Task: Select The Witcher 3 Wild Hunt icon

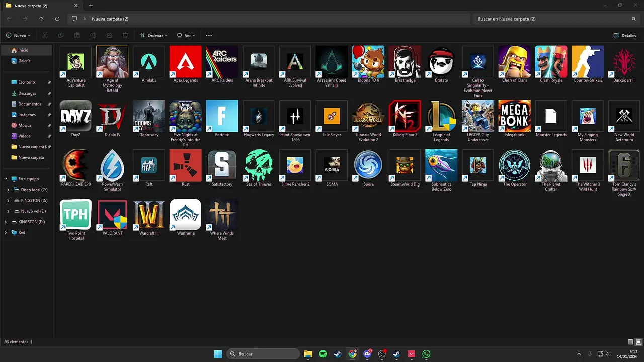Action: (x=588, y=165)
